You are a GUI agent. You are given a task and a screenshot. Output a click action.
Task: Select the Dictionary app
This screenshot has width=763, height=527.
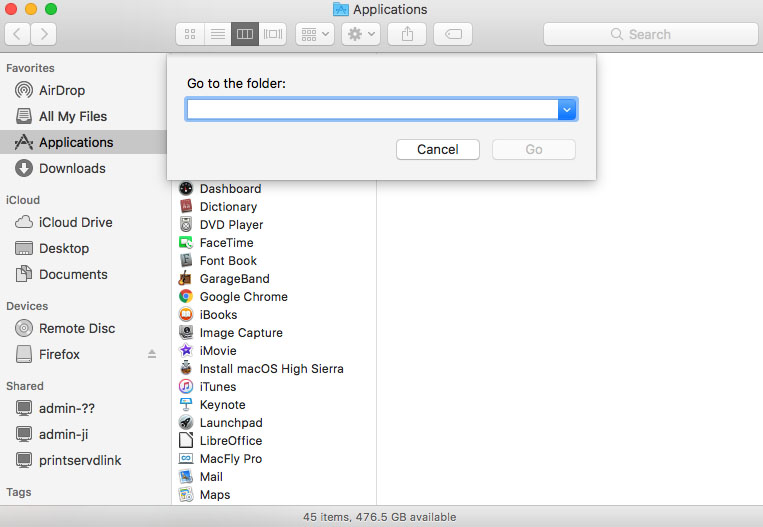[x=228, y=207]
